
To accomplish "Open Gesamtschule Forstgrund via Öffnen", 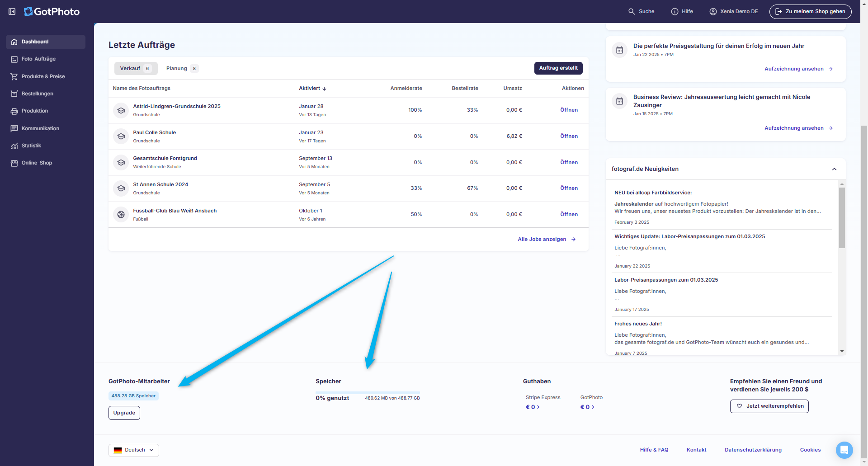I will click(569, 162).
